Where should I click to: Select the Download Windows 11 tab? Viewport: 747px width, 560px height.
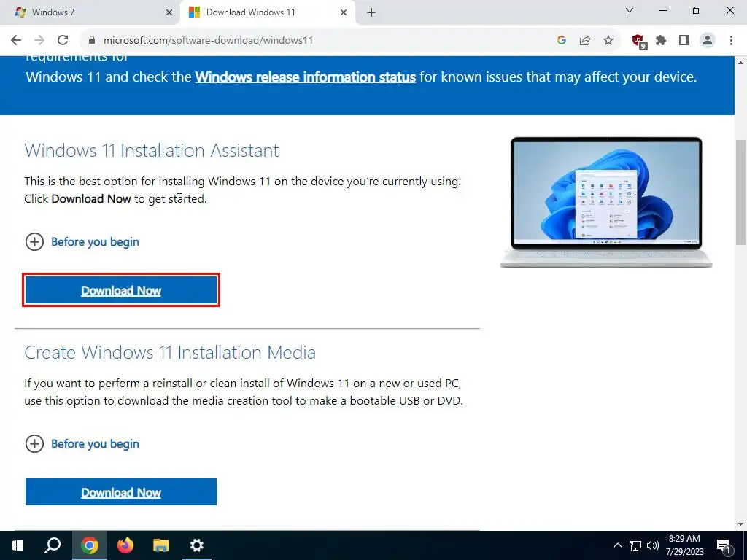268,12
